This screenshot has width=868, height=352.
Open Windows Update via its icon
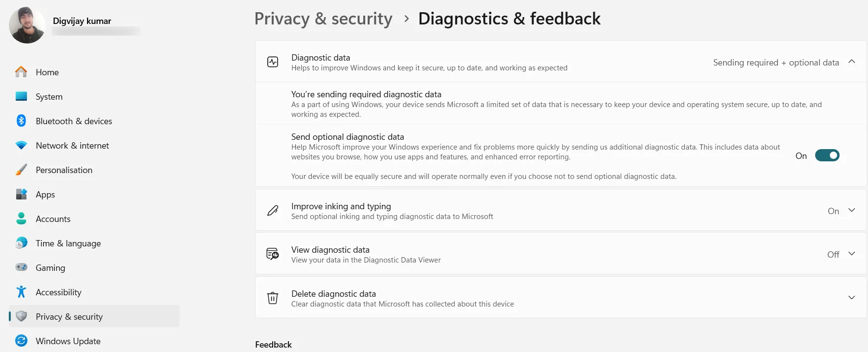[21, 341]
